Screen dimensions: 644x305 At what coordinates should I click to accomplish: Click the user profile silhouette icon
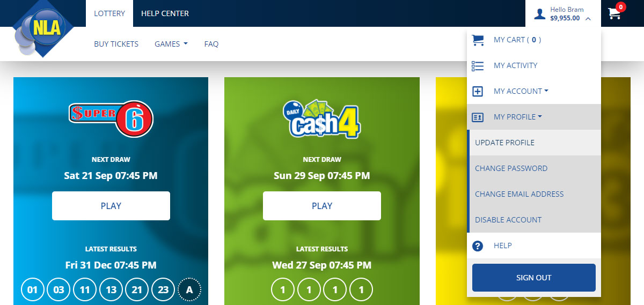[x=539, y=14]
